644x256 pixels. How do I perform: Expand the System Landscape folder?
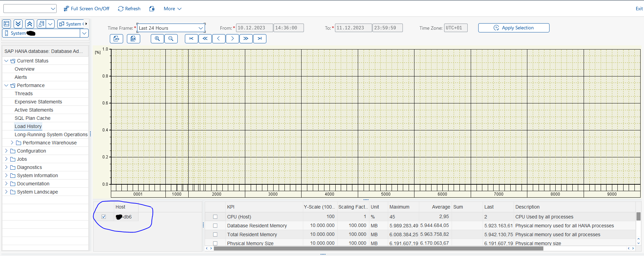pyautogui.click(x=6, y=192)
